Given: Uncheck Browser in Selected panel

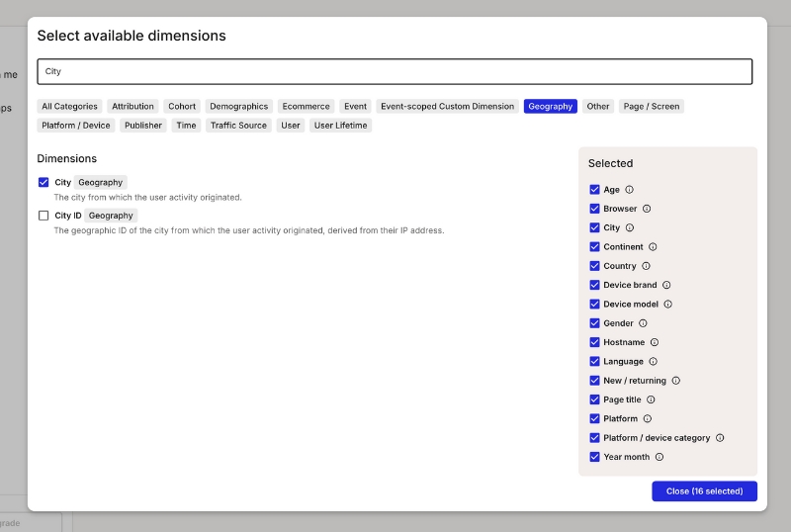Looking at the screenshot, I should (x=595, y=209).
